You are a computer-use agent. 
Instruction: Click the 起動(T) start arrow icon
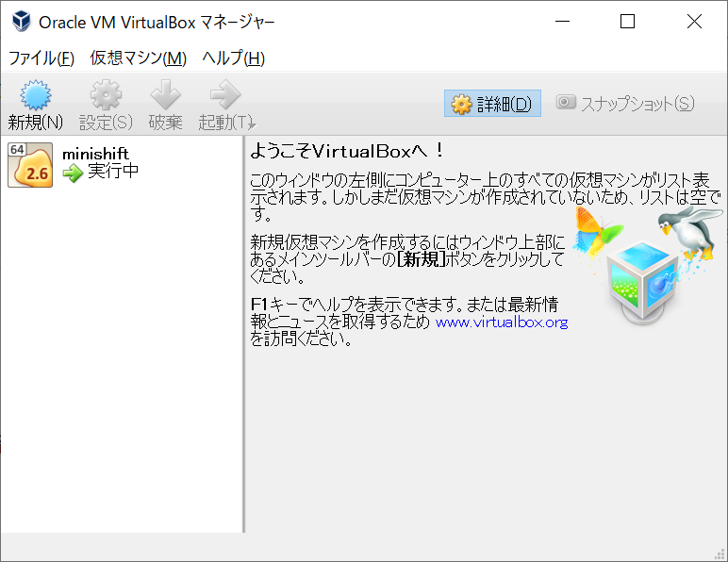225,94
